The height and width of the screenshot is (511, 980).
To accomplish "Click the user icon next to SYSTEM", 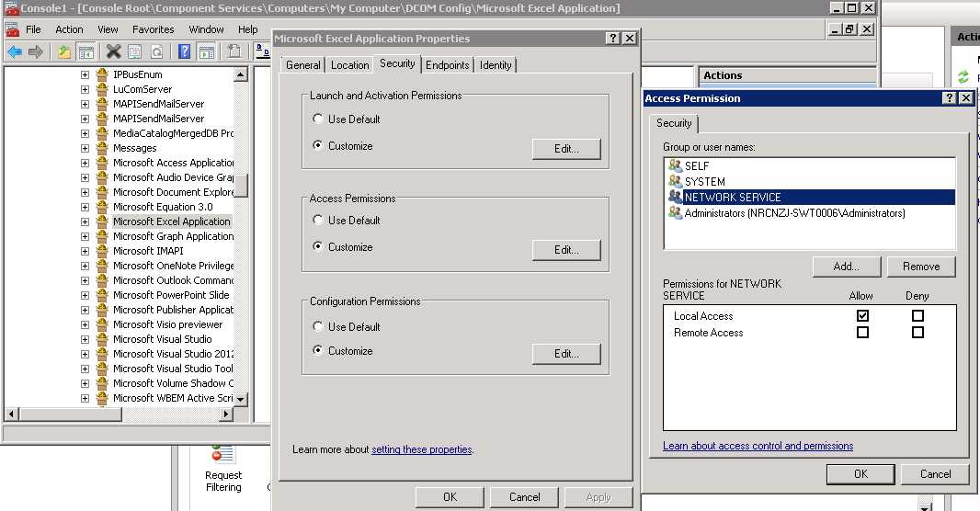I will pyautogui.click(x=675, y=181).
